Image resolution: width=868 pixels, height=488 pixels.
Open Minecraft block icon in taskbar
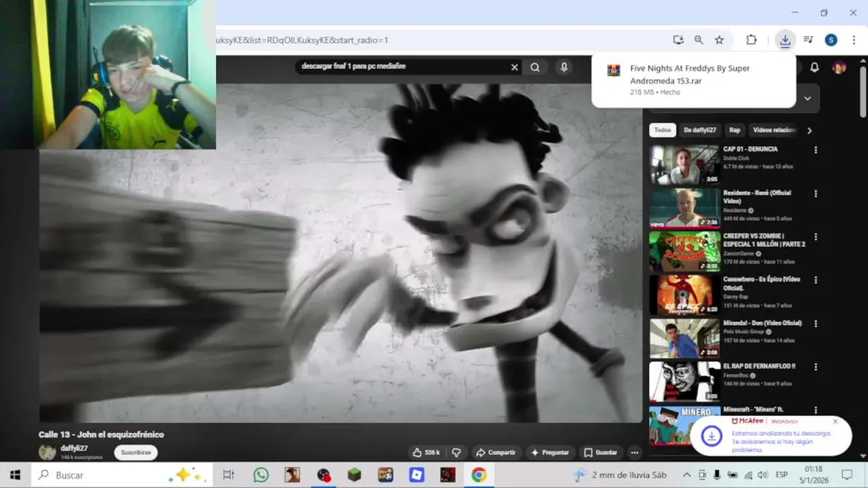[x=354, y=475]
